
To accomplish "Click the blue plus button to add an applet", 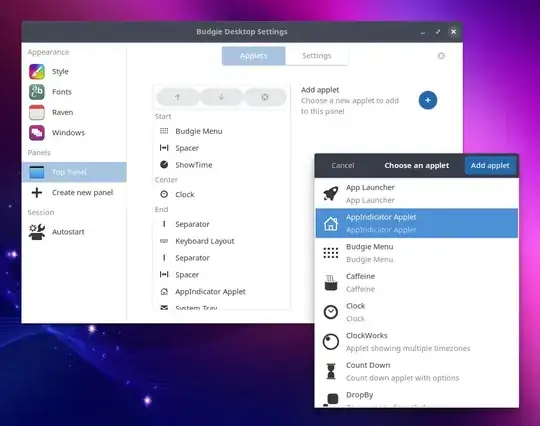I will click(428, 100).
